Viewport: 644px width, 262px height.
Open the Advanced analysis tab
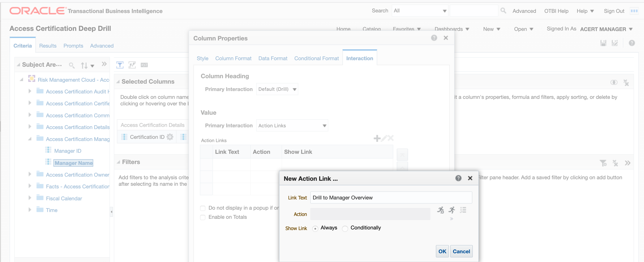[102, 46]
